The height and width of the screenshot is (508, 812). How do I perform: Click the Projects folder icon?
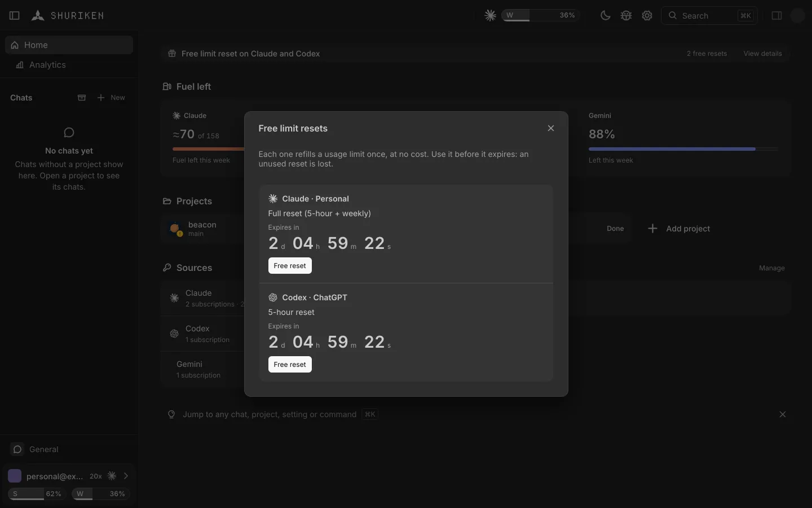(167, 201)
